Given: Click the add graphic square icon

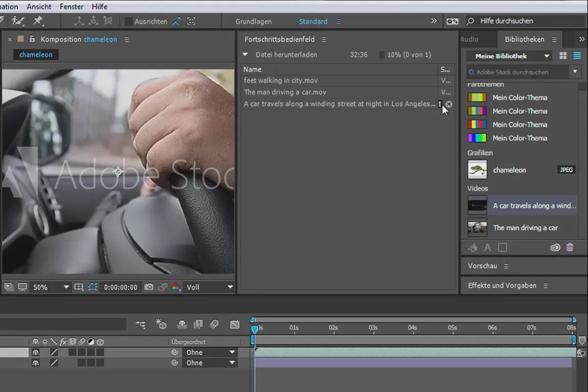Looking at the screenshot, I should (x=503, y=247).
